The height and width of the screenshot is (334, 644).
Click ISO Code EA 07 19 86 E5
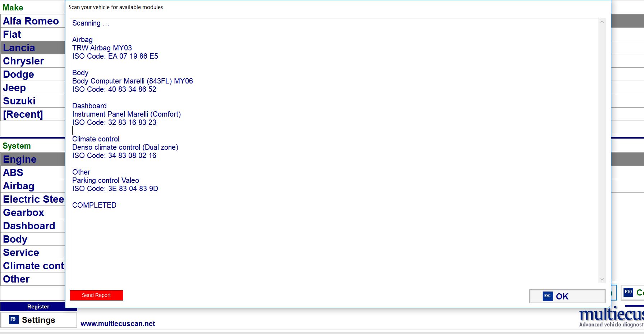pyautogui.click(x=115, y=56)
